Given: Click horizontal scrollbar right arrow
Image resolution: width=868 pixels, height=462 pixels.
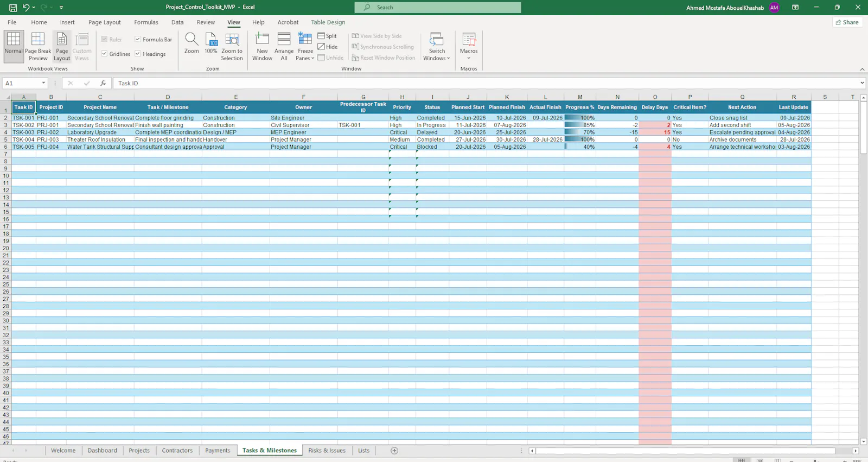Looking at the screenshot, I should click(x=856, y=451).
